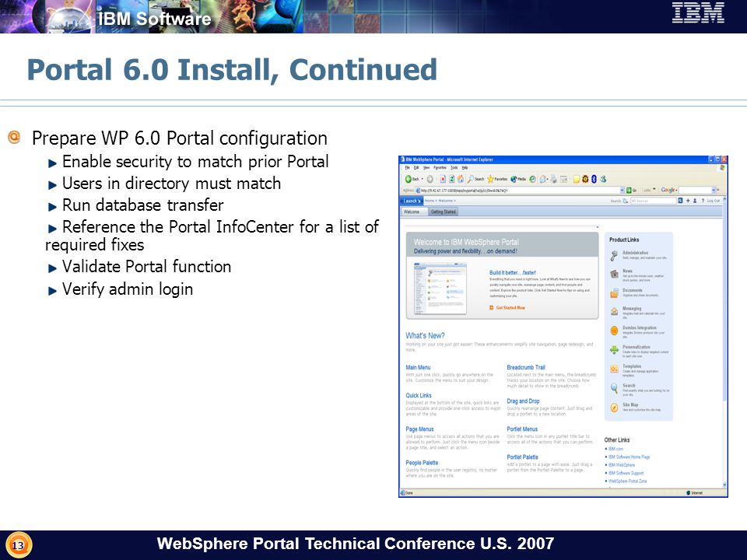Click the Documents folder icon

pos(614,293)
